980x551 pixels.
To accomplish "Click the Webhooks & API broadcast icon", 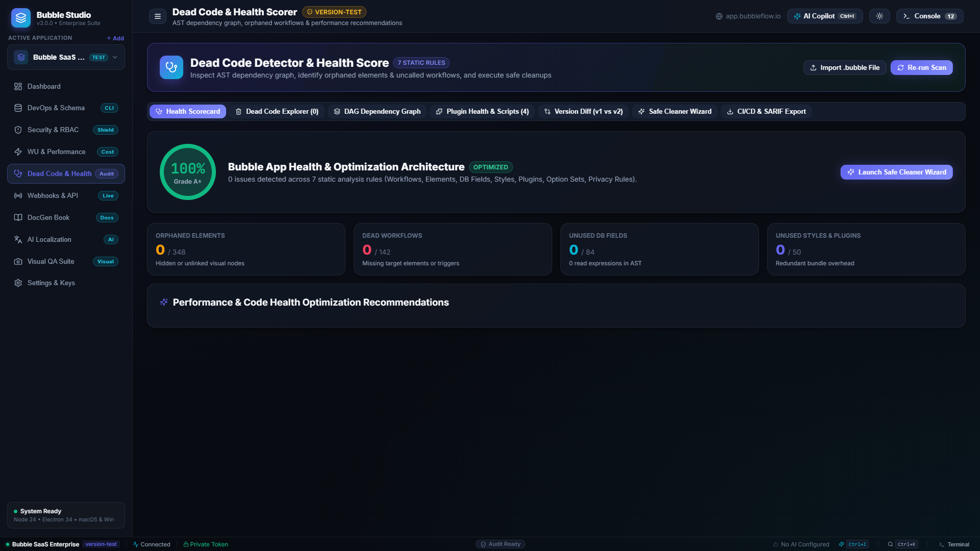I will tap(18, 196).
